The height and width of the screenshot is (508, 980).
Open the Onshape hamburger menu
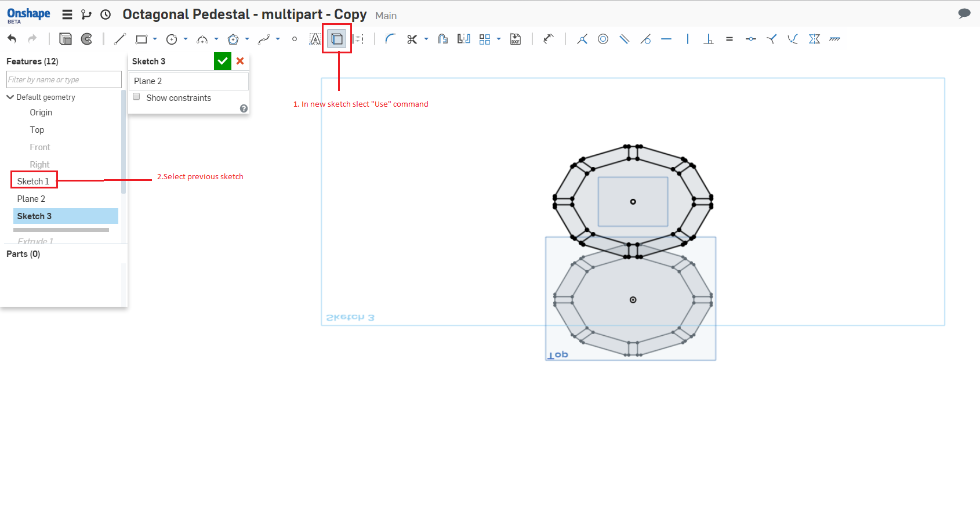(x=67, y=14)
